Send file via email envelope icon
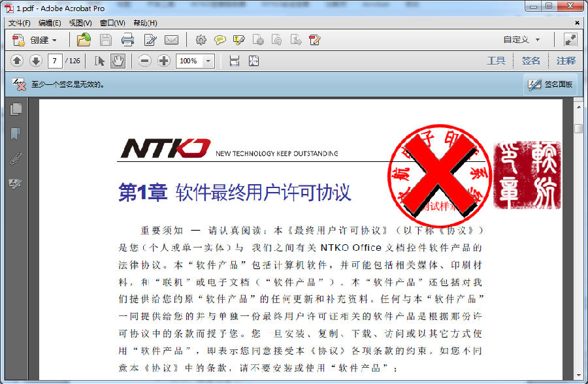Viewport: 588px width, 384px height. click(172, 40)
